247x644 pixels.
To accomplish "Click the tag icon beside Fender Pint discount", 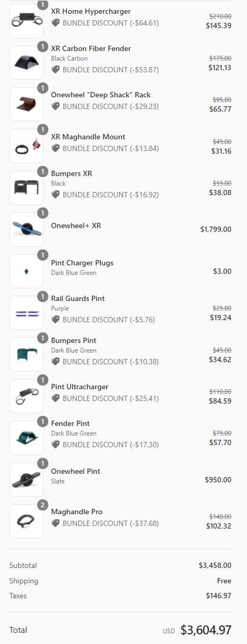I will click(x=55, y=445).
